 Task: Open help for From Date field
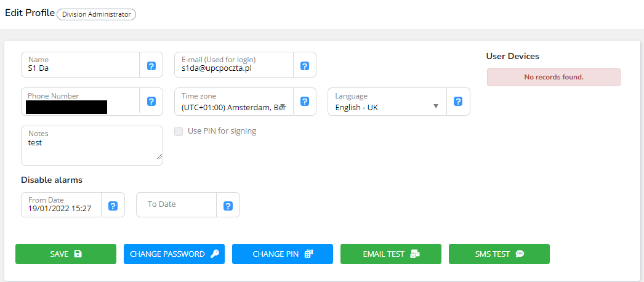click(113, 206)
